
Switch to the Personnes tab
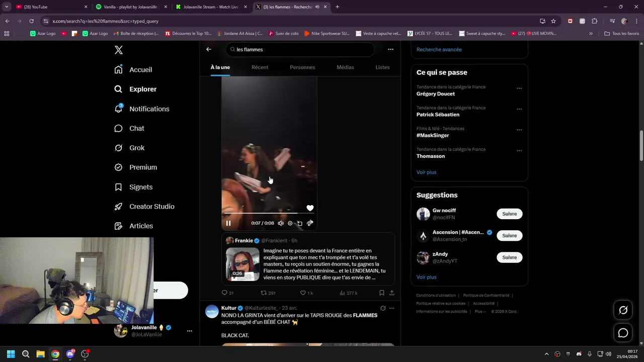pyautogui.click(x=302, y=67)
